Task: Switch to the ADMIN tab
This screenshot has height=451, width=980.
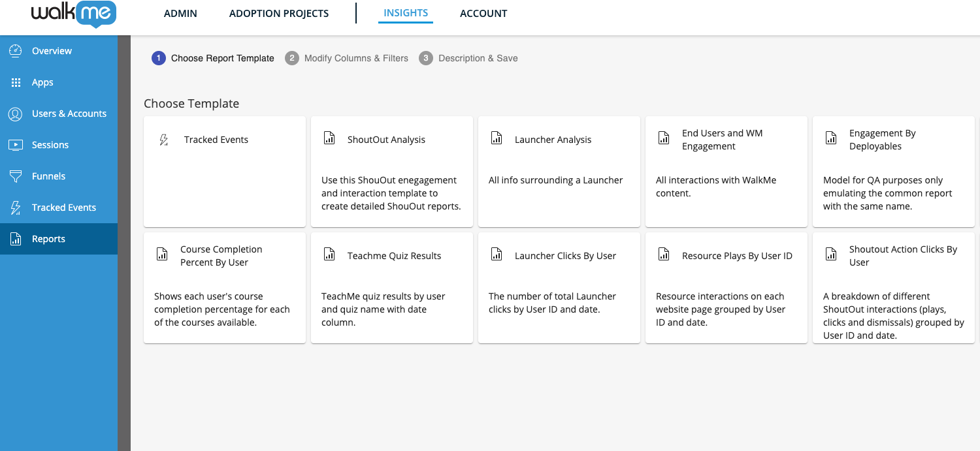Action: tap(180, 13)
